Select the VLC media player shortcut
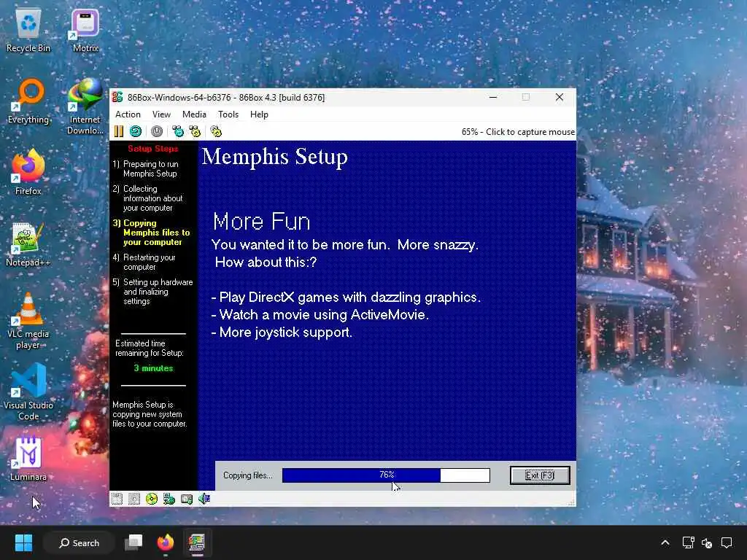747x560 pixels. click(28, 322)
